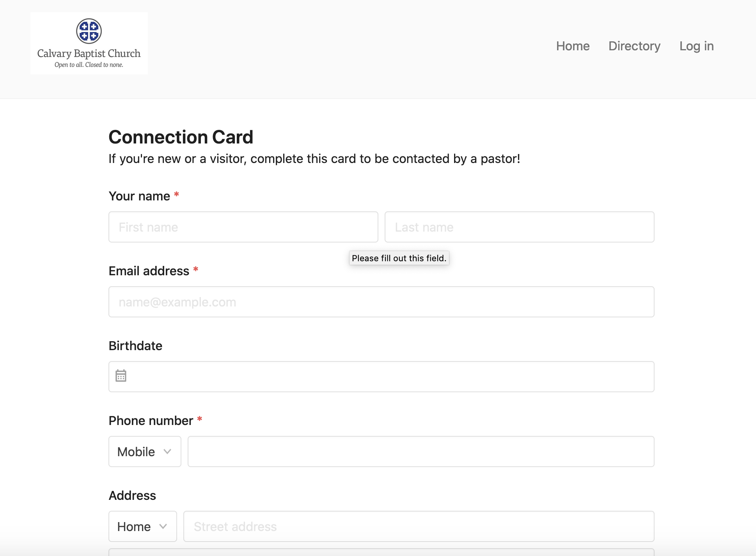Go to the Home nav link

[x=573, y=46]
